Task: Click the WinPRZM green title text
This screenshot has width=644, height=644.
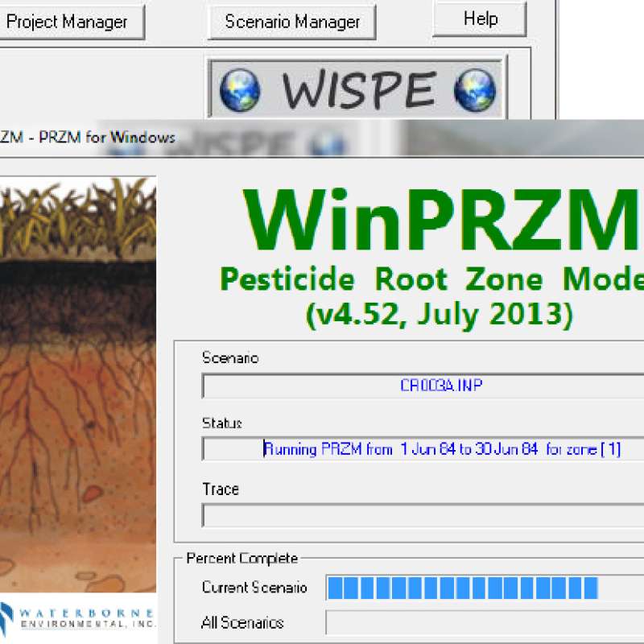Action: 444,221
